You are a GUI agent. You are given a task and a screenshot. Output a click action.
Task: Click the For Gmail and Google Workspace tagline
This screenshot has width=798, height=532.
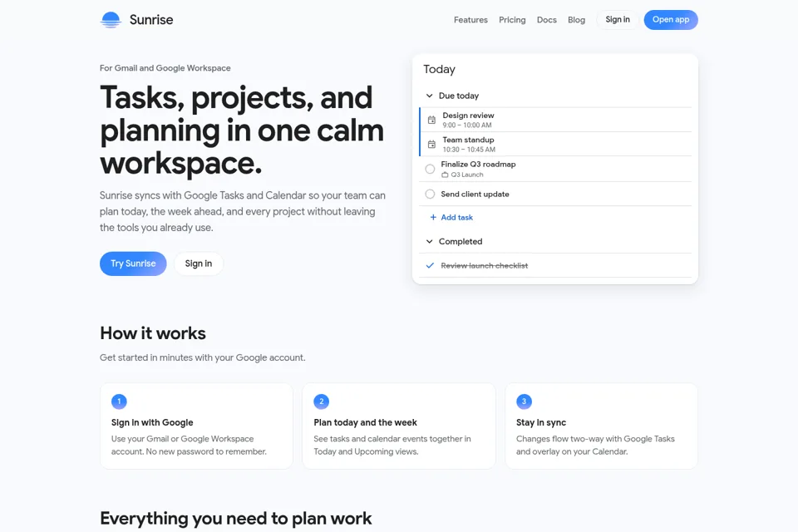coord(165,68)
